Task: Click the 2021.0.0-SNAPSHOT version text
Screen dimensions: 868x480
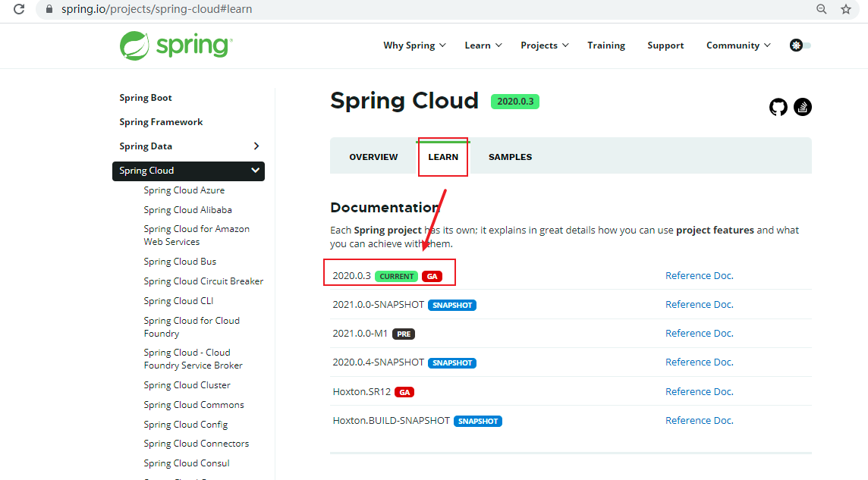Action: 378,305
